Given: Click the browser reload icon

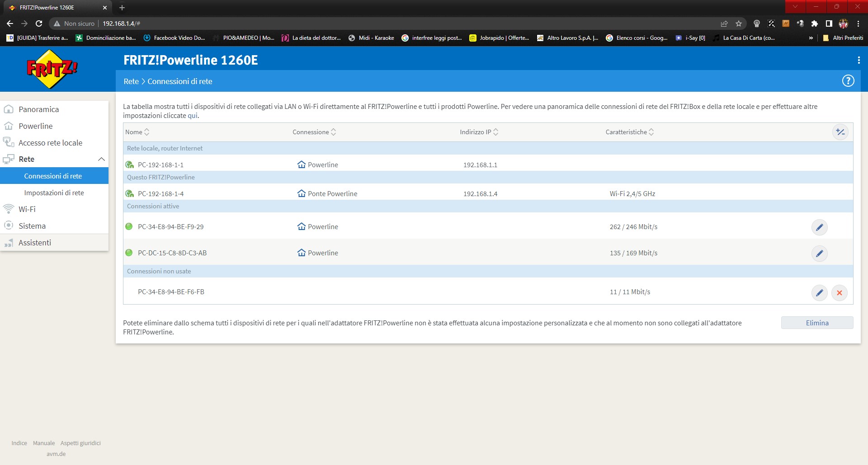Looking at the screenshot, I should coord(39,23).
